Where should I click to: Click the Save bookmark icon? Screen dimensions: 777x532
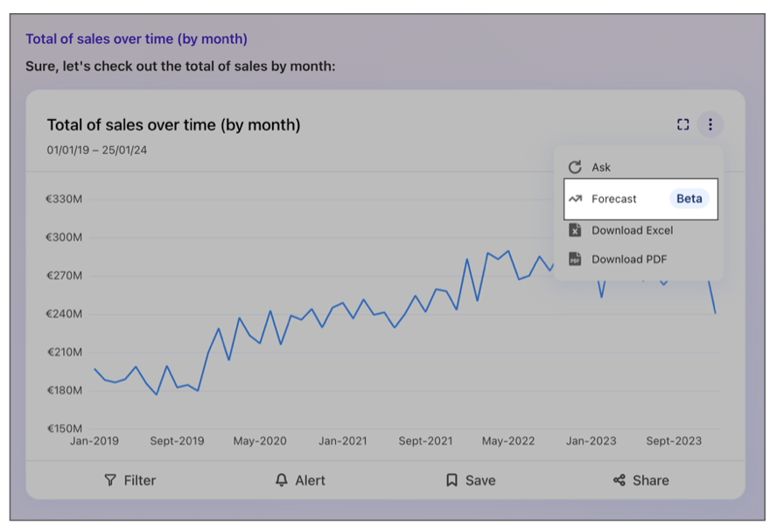point(451,480)
